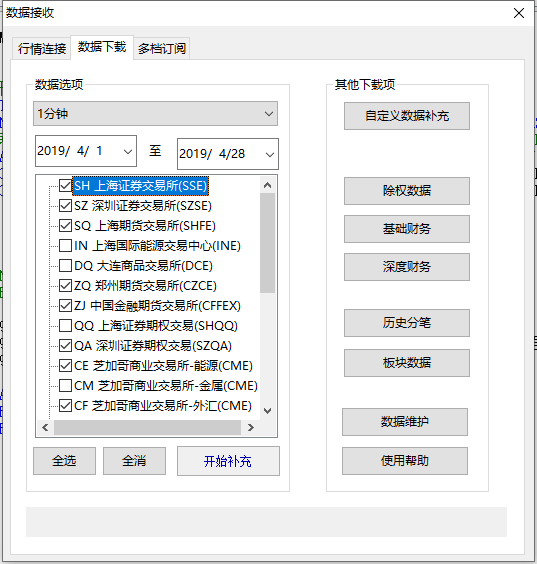Click the exchange list scroll-down arrow
This screenshot has height=564, width=537.
(x=267, y=411)
